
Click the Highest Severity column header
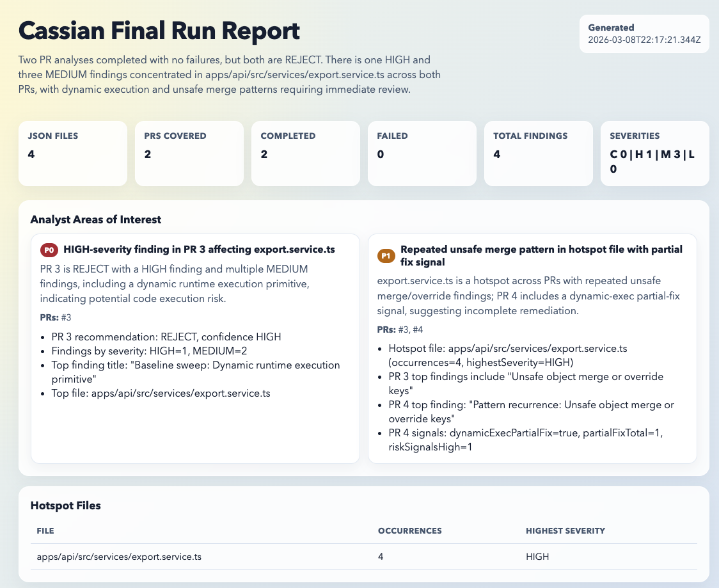coord(565,531)
